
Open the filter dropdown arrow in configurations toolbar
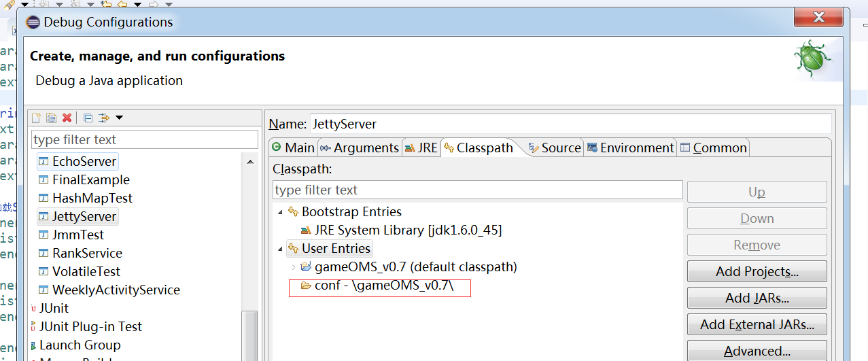[x=120, y=118]
